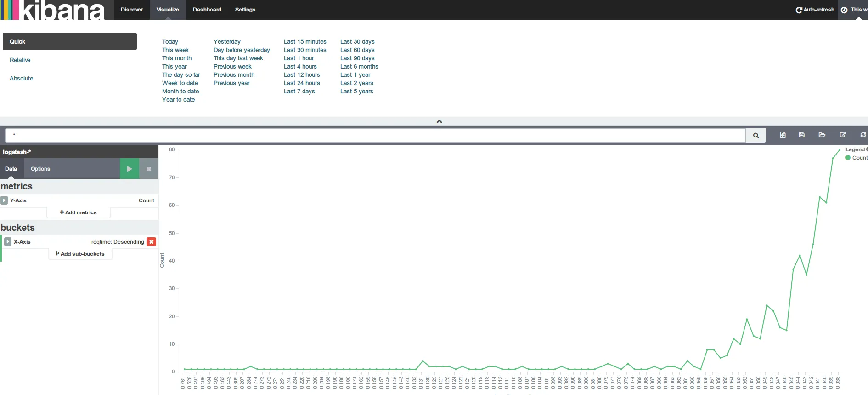Image resolution: width=868 pixels, height=395 pixels.
Task: Apply changes with the green play button
Action: [129, 169]
